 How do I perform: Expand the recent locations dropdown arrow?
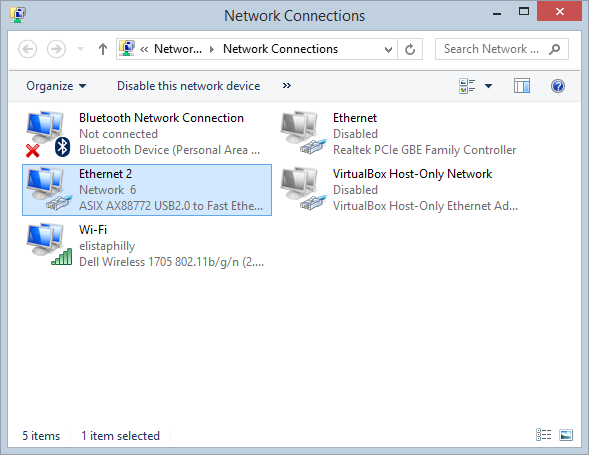coord(80,49)
